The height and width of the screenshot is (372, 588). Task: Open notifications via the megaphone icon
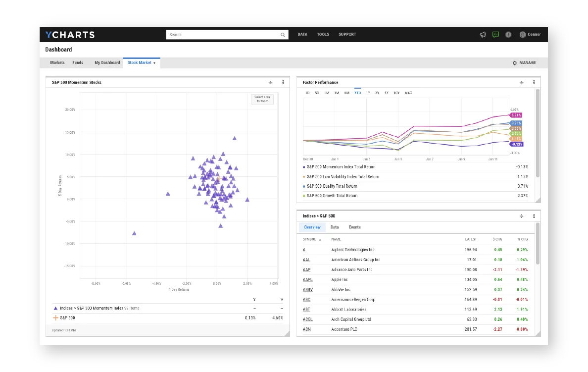click(x=483, y=34)
